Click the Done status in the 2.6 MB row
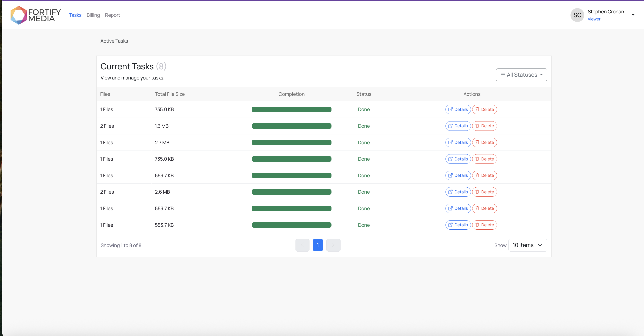The height and width of the screenshot is (336, 644). coord(364,192)
